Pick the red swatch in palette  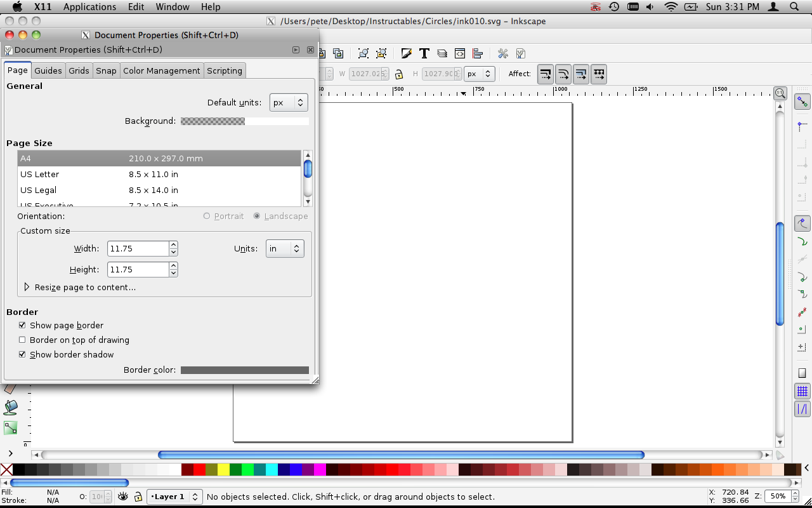tap(199, 470)
